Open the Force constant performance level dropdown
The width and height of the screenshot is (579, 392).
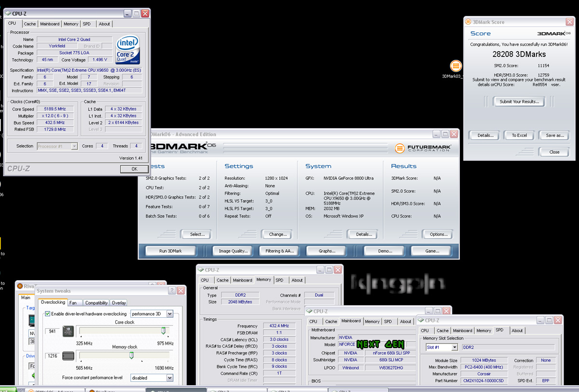[x=169, y=378]
